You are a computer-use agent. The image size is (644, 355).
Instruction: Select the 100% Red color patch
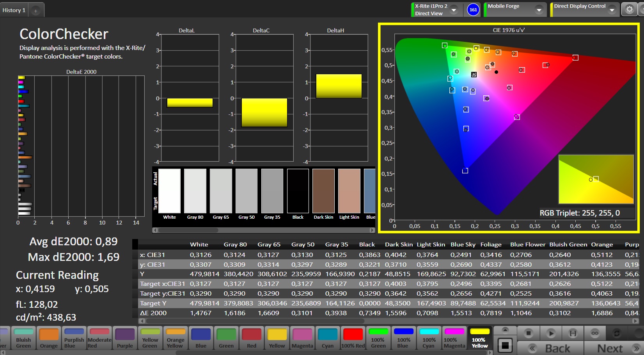click(x=353, y=338)
